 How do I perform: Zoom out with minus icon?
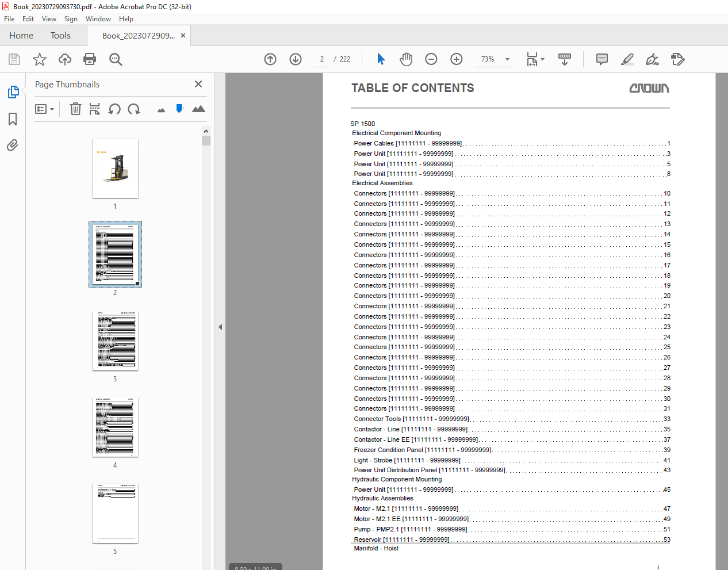pyautogui.click(x=431, y=59)
